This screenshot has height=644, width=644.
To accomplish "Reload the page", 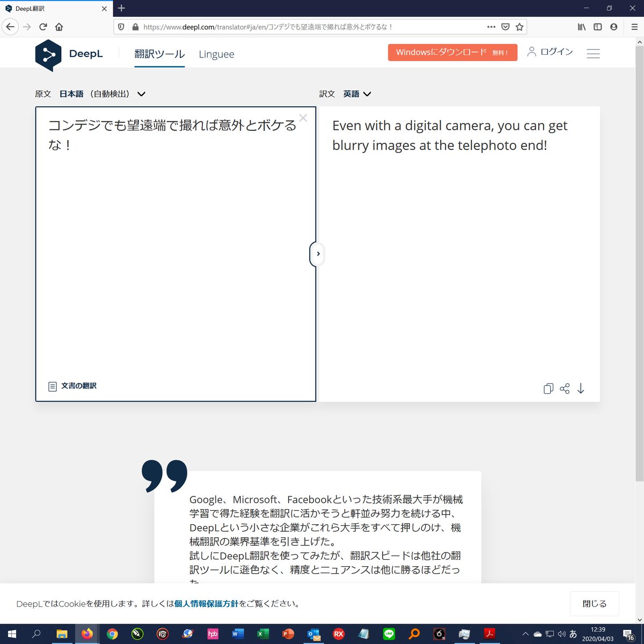I will pyautogui.click(x=43, y=27).
